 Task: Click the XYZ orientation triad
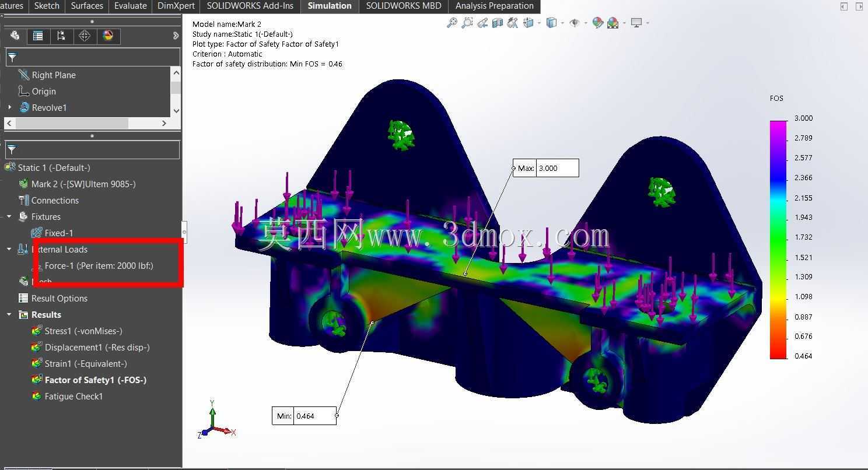click(x=216, y=419)
